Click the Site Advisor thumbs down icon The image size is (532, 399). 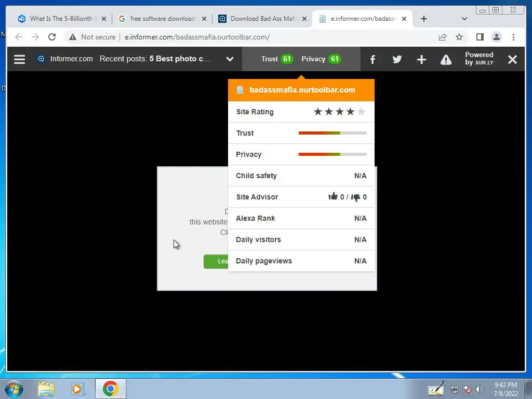(x=355, y=197)
